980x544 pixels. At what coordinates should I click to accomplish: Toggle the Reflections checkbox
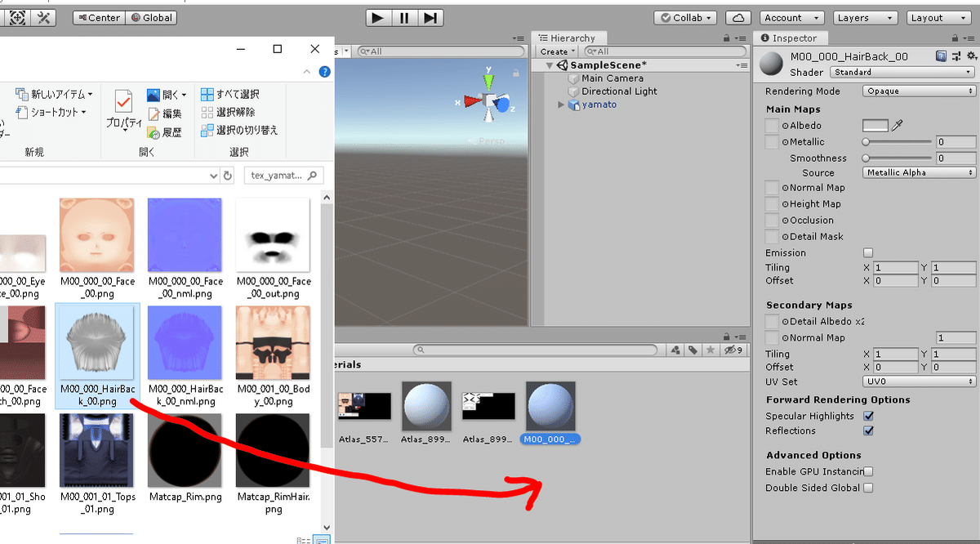pyautogui.click(x=868, y=430)
